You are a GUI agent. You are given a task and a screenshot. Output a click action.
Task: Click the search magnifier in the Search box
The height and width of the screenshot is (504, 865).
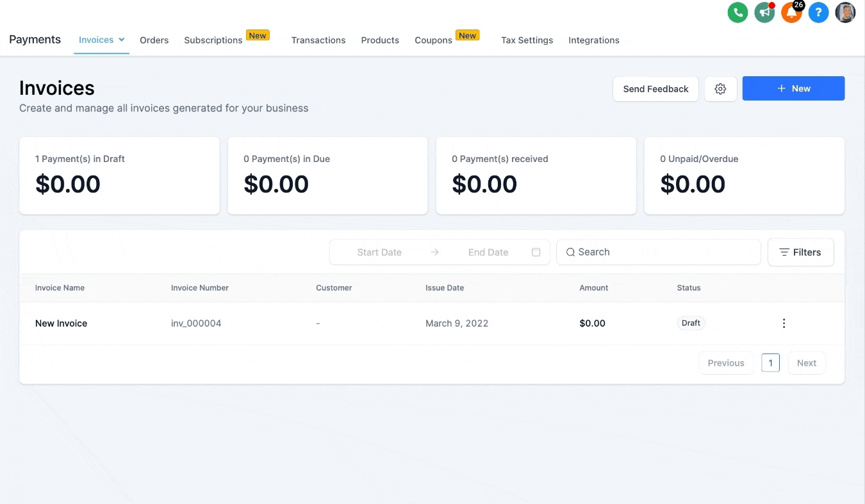point(570,252)
